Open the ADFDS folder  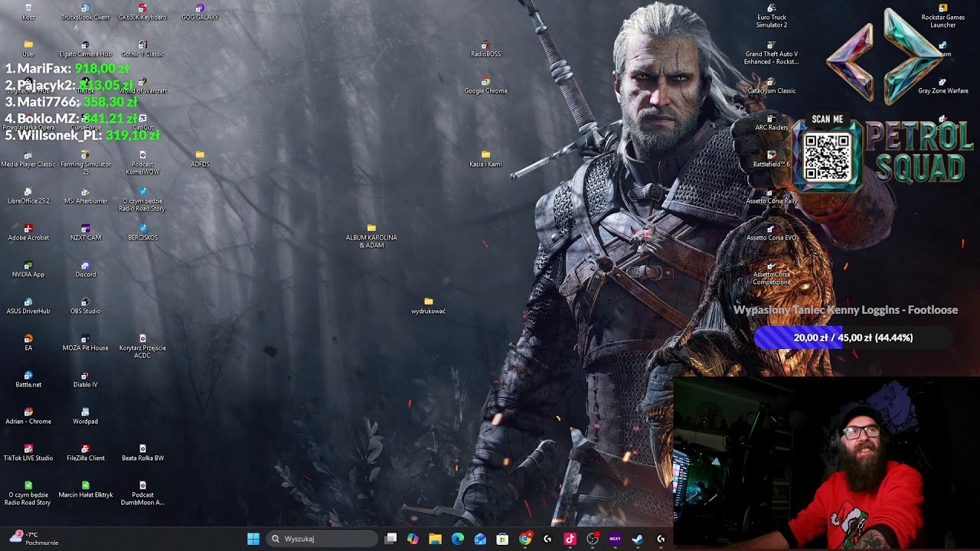point(200,158)
